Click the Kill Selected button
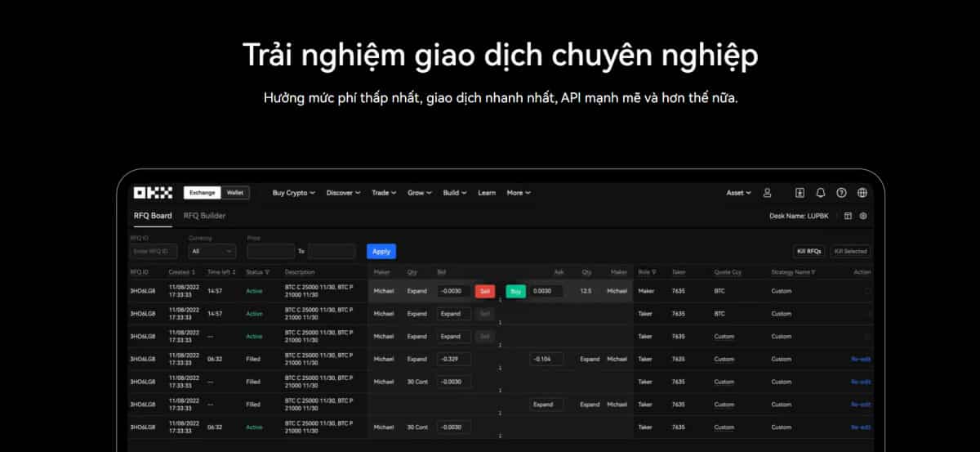The height and width of the screenshot is (452, 980). pos(850,252)
